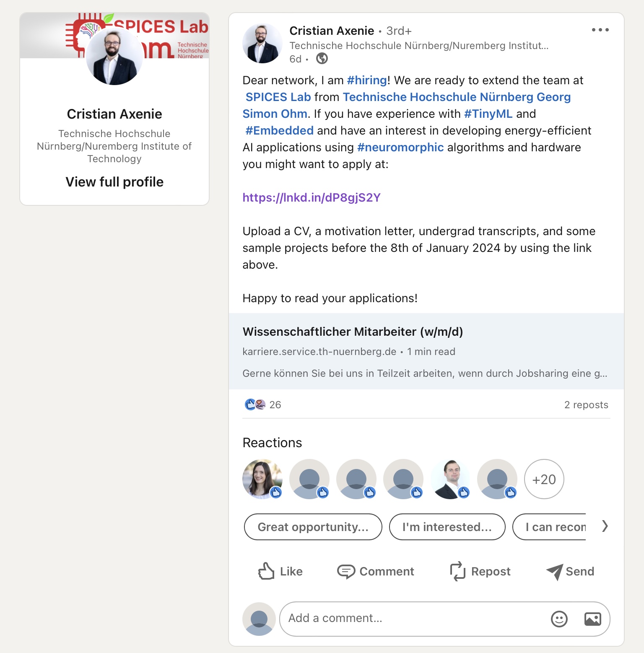Viewport: 644px width, 653px height.
Task: Click the #hiring hashtag
Action: (367, 80)
